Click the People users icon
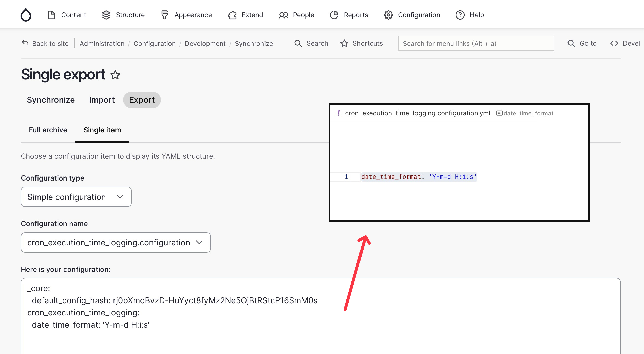 (x=283, y=15)
